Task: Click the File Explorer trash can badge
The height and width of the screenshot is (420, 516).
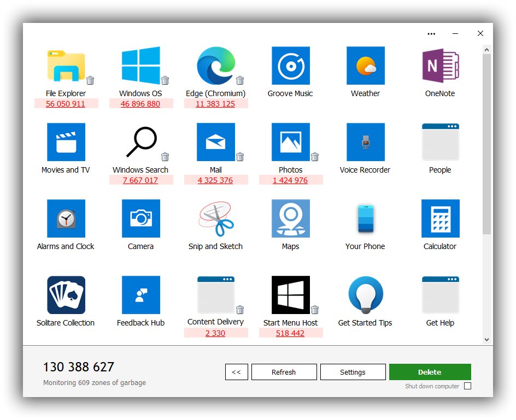Action: [x=90, y=80]
